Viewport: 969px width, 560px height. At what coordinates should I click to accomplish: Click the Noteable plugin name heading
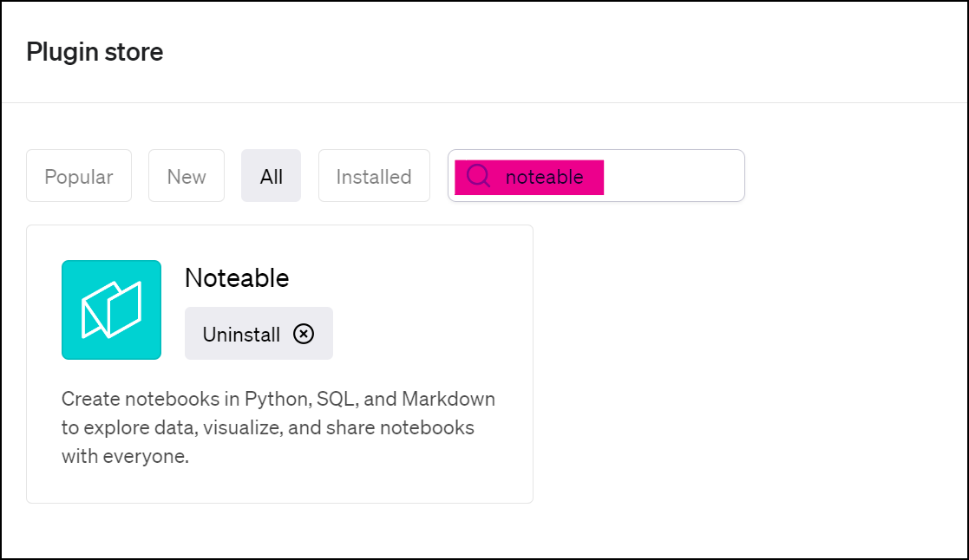[237, 277]
